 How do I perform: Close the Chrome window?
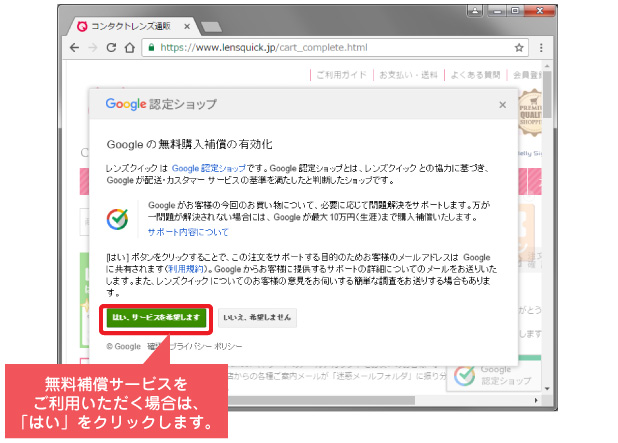540,11
